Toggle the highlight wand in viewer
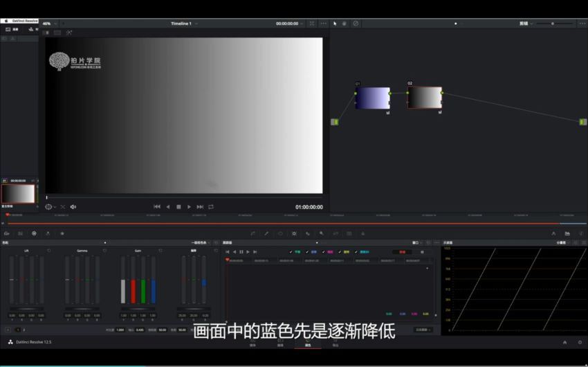 pyautogui.click(x=69, y=33)
